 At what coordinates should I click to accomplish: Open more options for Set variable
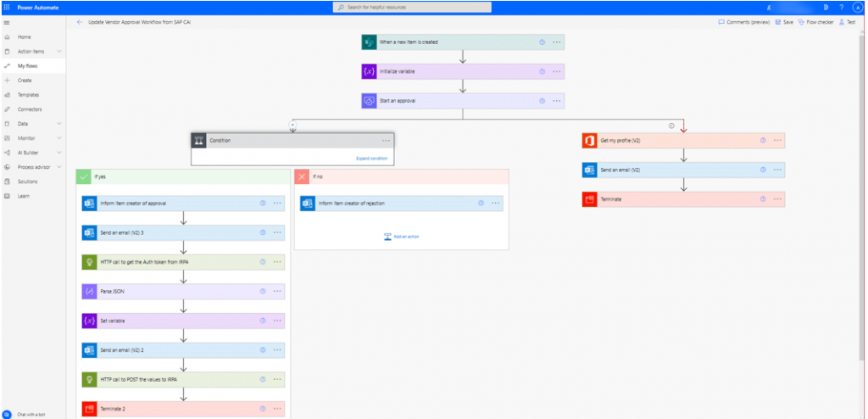pyautogui.click(x=277, y=321)
